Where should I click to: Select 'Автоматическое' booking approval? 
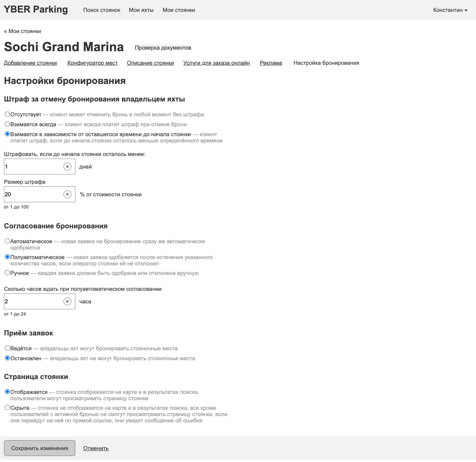7,241
